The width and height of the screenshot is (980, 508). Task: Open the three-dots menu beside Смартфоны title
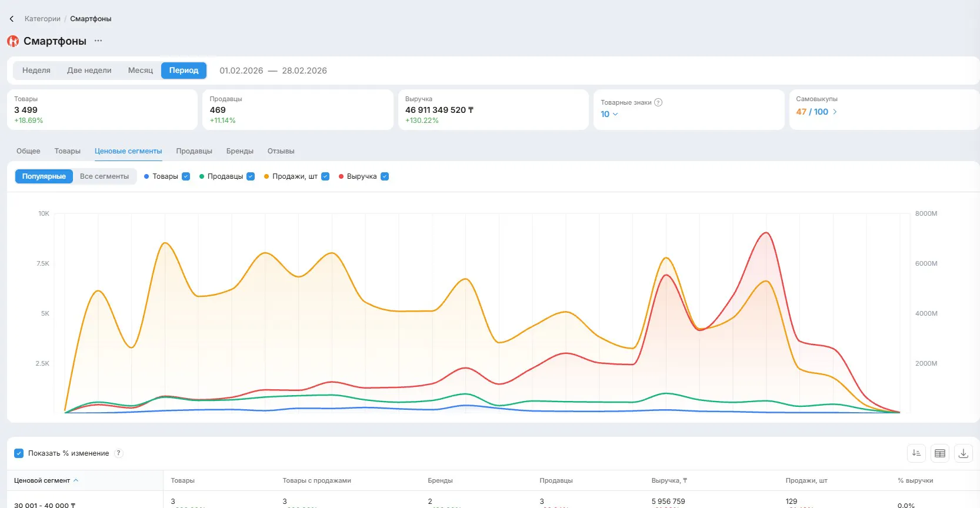click(x=98, y=41)
